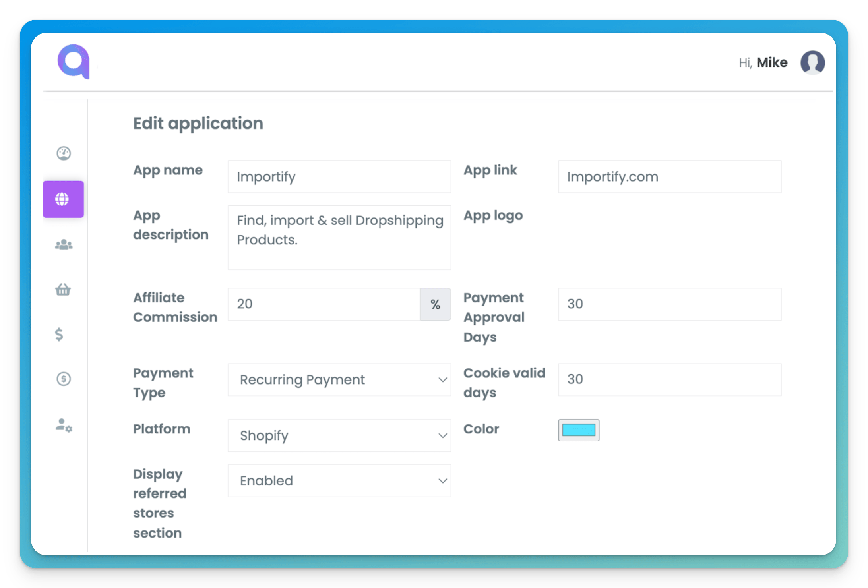
Task: Click the App logo label
Action: [x=493, y=215]
